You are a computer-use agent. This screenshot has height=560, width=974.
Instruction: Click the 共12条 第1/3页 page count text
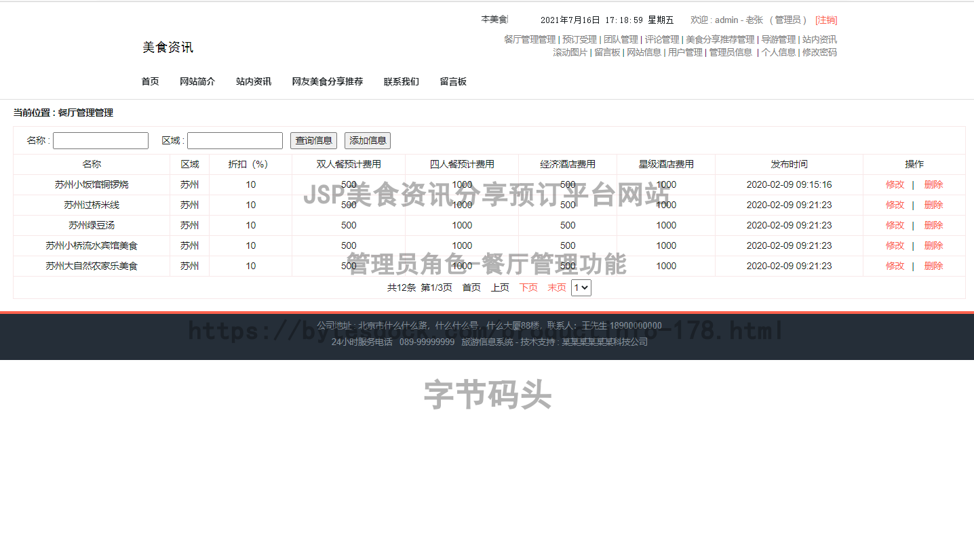click(420, 287)
